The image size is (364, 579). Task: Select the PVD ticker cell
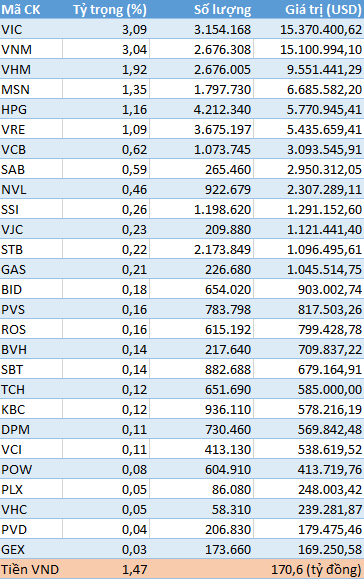click(31, 530)
